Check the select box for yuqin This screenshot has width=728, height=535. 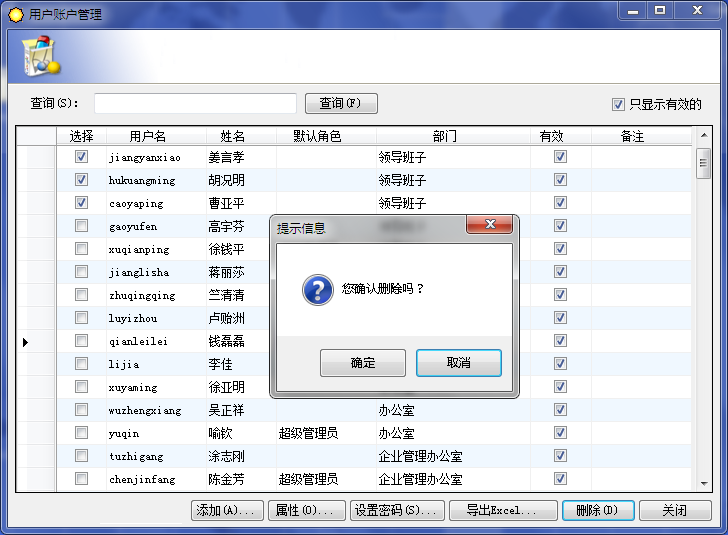click(81, 432)
